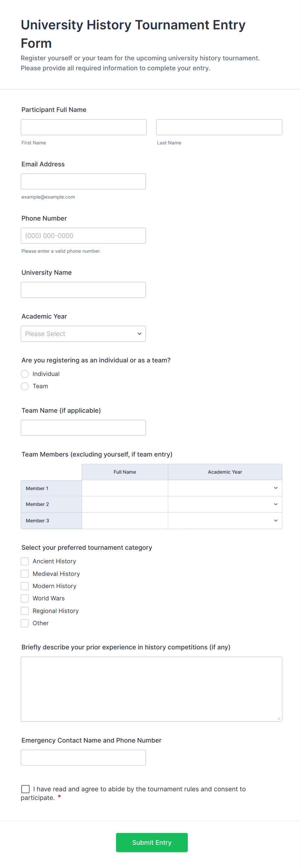The image size is (300, 868).
Task: Click Member 1 Full Name cell
Action: [x=125, y=488]
